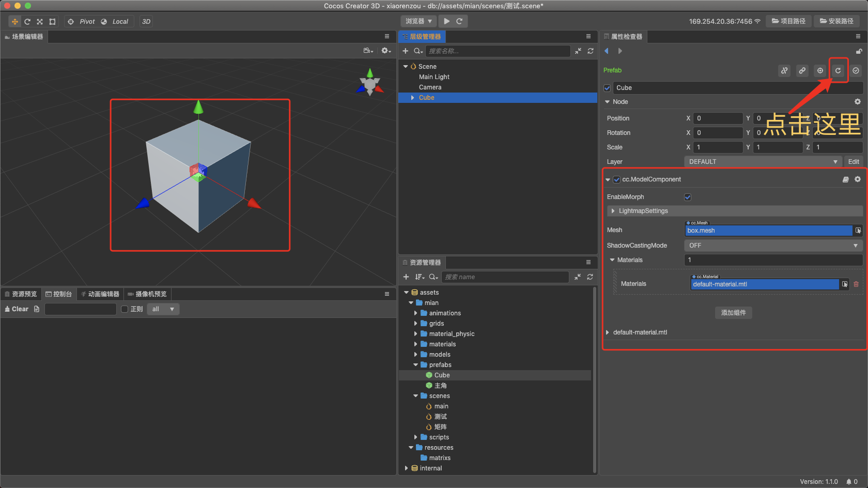Open the ShadowCastingMode dropdown

pyautogui.click(x=773, y=246)
